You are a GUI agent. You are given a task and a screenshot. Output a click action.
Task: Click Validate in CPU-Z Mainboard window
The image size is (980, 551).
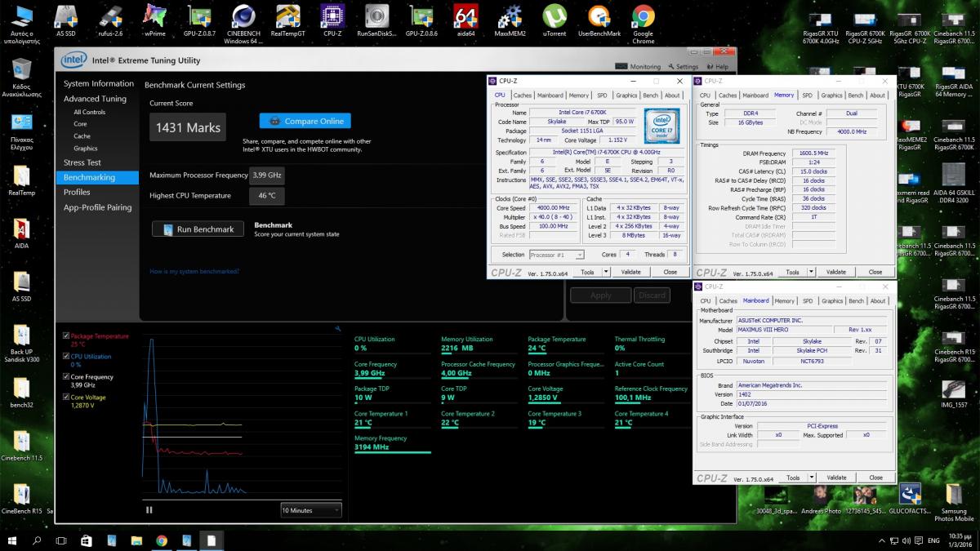click(x=836, y=478)
